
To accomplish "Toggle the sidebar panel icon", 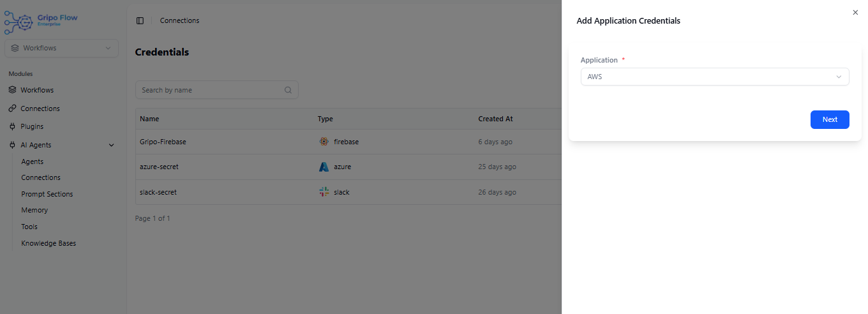I will [x=140, y=20].
